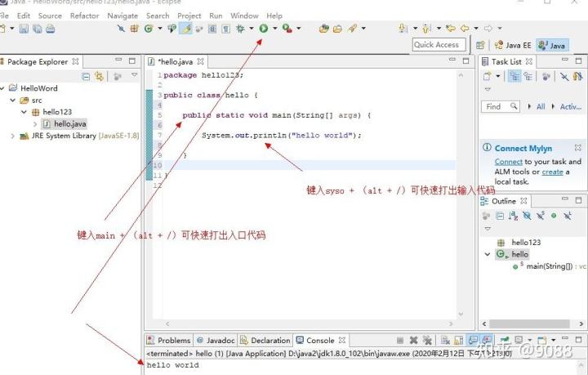Click the Find field in Task List
588x375 pixels.
[500, 107]
